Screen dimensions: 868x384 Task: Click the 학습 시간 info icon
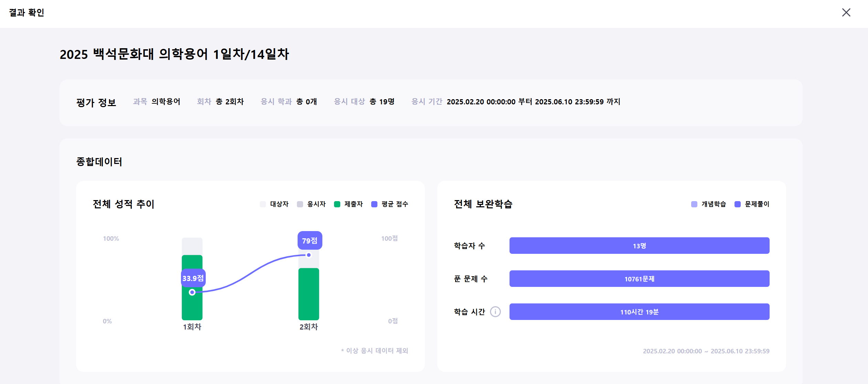[495, 312]
